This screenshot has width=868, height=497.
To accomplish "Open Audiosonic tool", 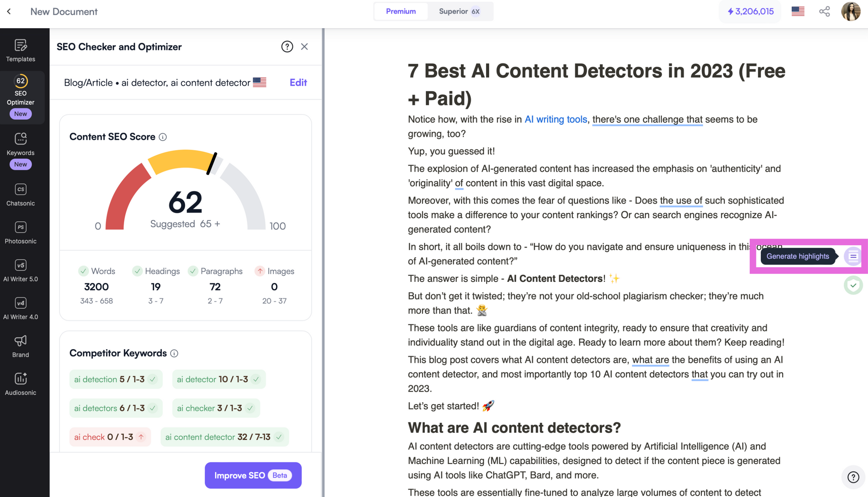I will (x=20, y=384).
